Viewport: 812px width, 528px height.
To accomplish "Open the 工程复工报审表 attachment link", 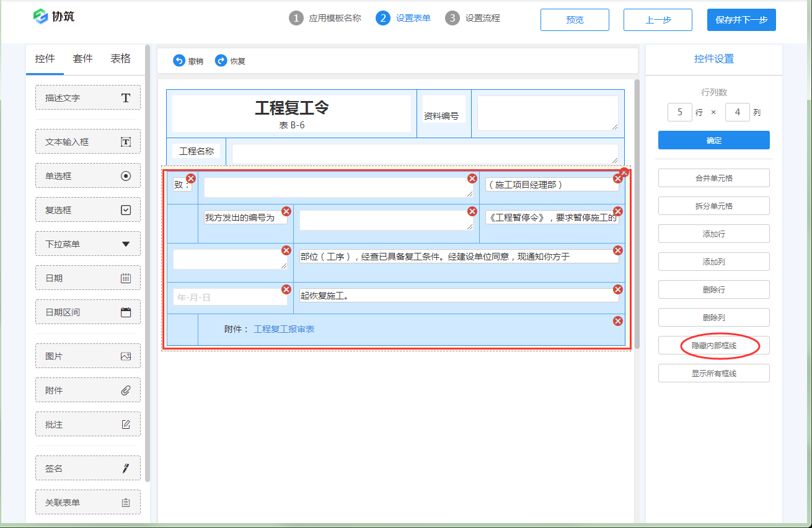I will (284, 329).
